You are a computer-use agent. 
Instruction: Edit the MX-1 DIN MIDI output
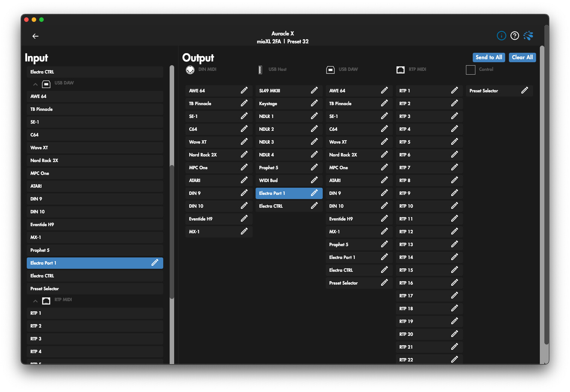pyautogui.click(x=244, y=231)
